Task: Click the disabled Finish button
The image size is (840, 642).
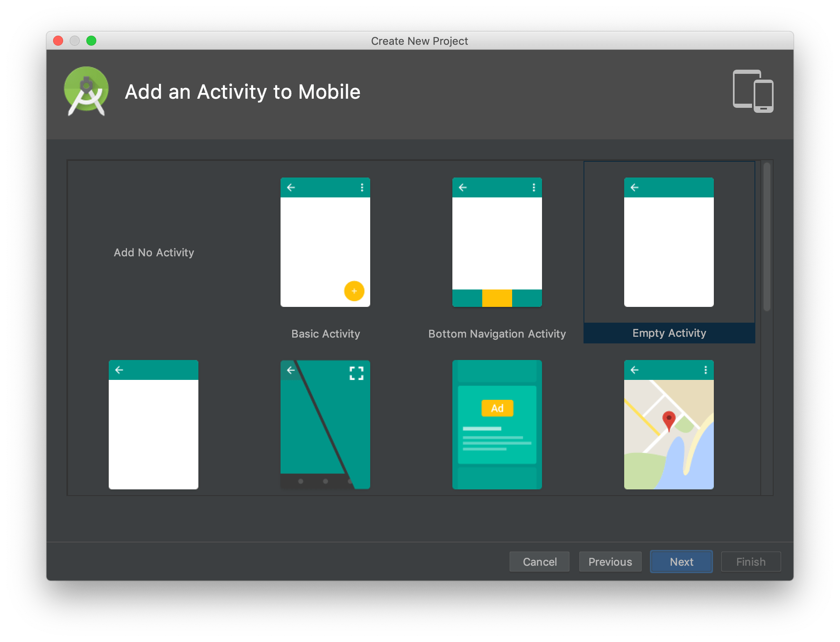Action: (751, 562)
